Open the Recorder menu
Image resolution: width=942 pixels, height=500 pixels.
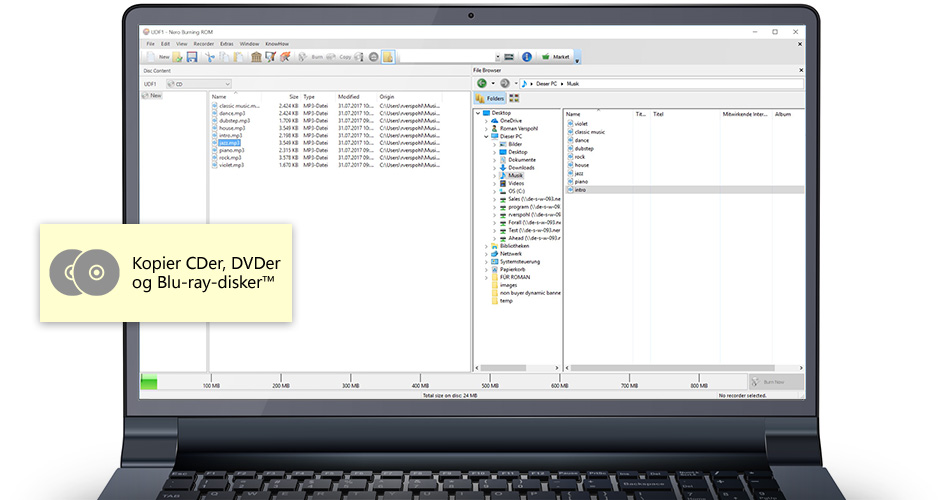tap(203, 44)
